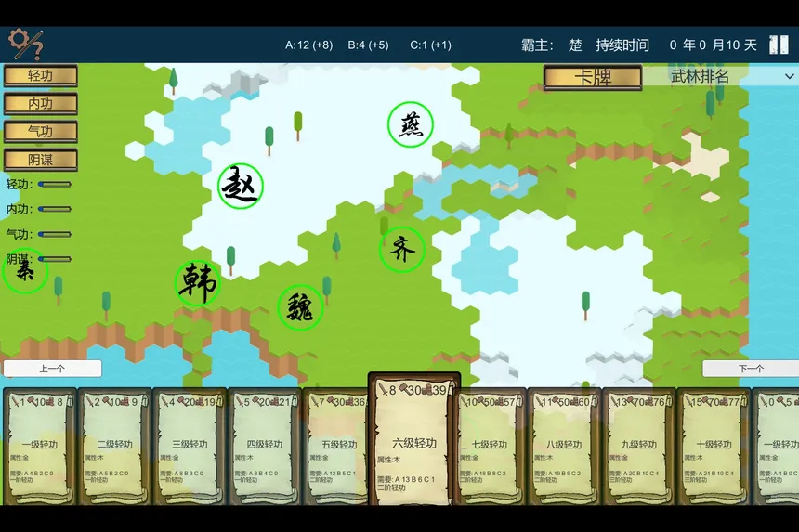Image resolution: width=799 pixels, height=532 pixels.
Task: Pick the highlighted 六级轻功 card
Action: pyautogui.click(x=414, y=439)
